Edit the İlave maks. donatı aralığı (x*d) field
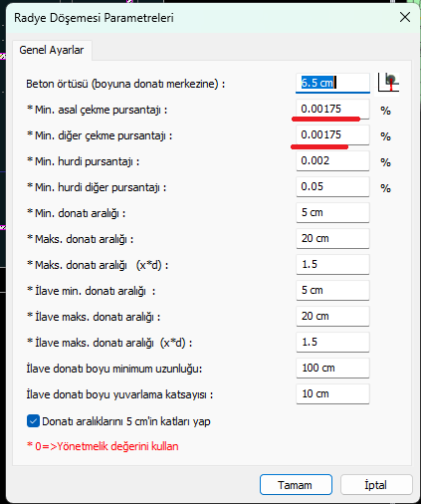This screenshot has width=421, height=504. 332,342
